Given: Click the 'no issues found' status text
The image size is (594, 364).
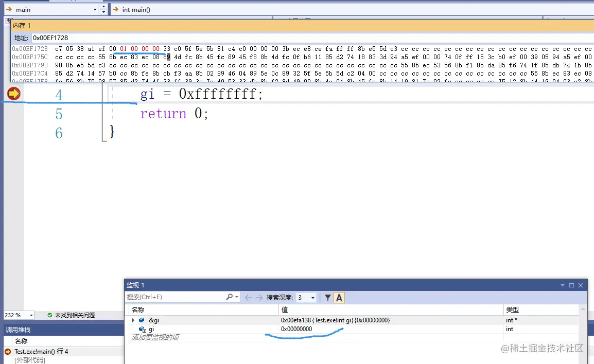Looking at the screenshot, I should click(75, 315).
